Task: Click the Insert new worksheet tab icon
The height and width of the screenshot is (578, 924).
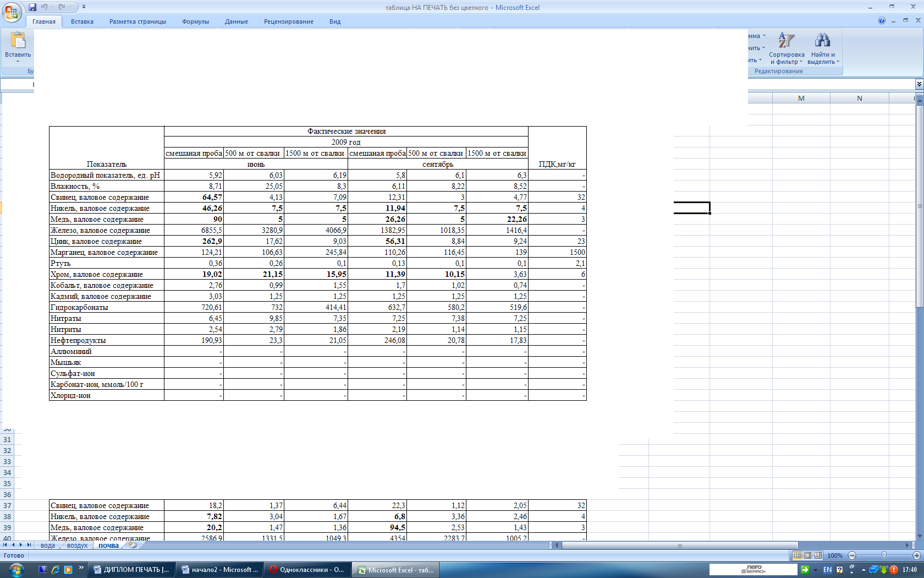Action: [x=133, y=546]
